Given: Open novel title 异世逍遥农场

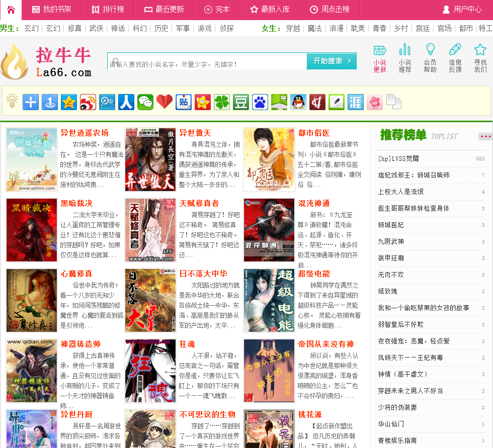Looking at the screenshot, I should [85, 133].
